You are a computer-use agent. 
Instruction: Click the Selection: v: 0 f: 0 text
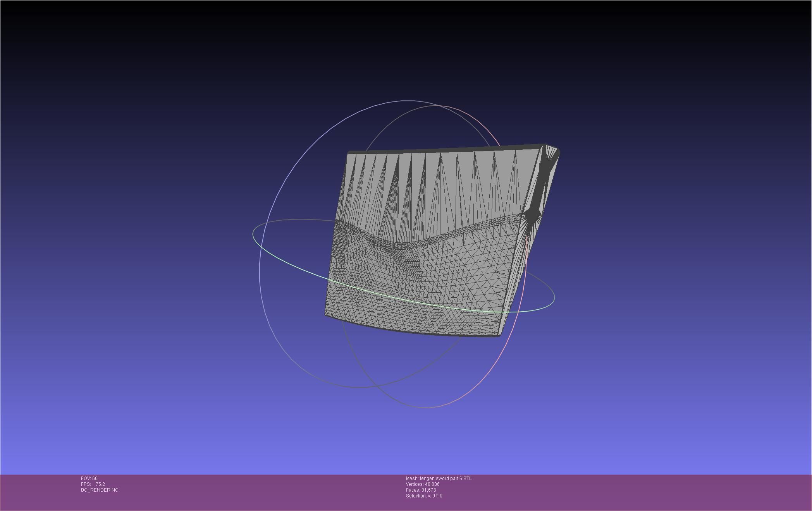pyautogui.click(x=424, y=496)
